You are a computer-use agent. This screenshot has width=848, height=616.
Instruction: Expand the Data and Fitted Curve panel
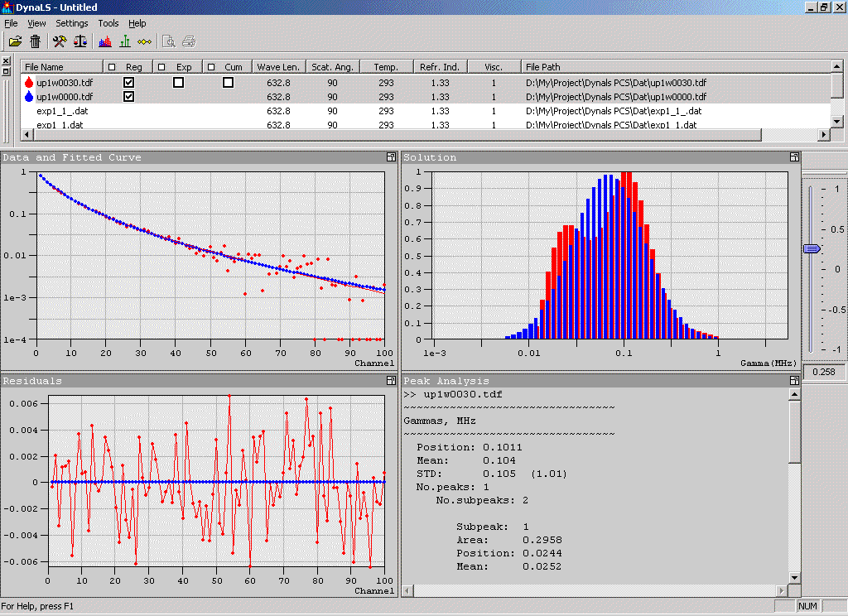tap(390, 157)
